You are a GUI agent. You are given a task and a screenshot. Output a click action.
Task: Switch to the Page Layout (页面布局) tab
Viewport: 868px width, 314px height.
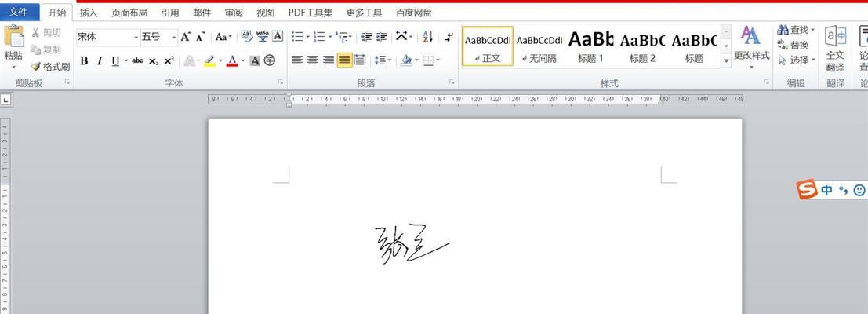point(129,13)
